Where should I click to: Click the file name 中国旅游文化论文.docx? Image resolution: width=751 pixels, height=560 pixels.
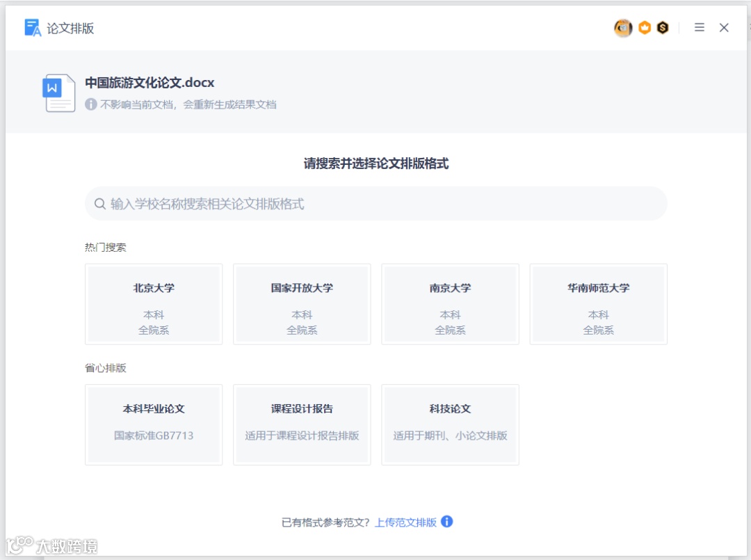click(150, 82)
